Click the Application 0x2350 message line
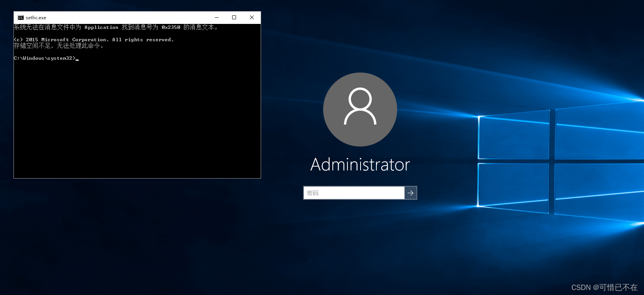644x295 pixels. pos(116,27)
